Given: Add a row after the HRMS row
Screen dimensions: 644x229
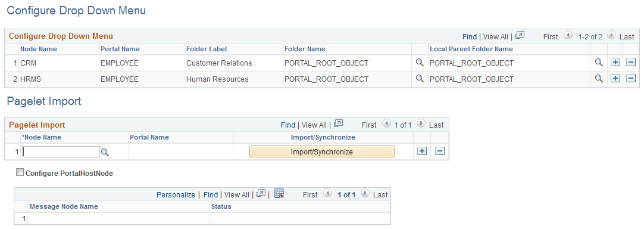Looking at the screenshot, I should click(615, 78).
